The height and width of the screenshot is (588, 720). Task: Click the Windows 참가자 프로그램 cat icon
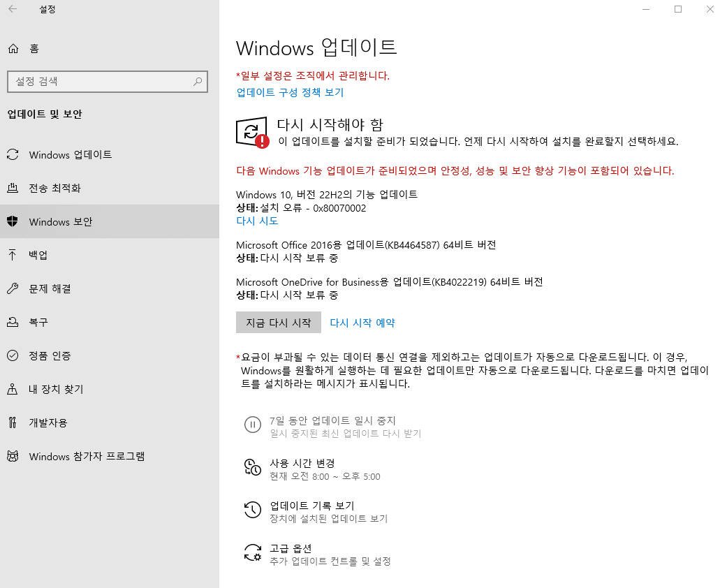(13, 456)
